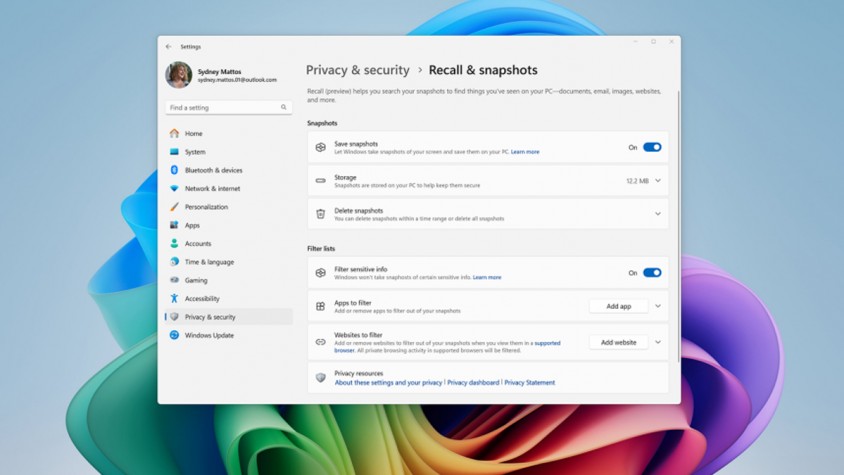
Task: Click the Apps to filter grid icon
Action: 320,306
